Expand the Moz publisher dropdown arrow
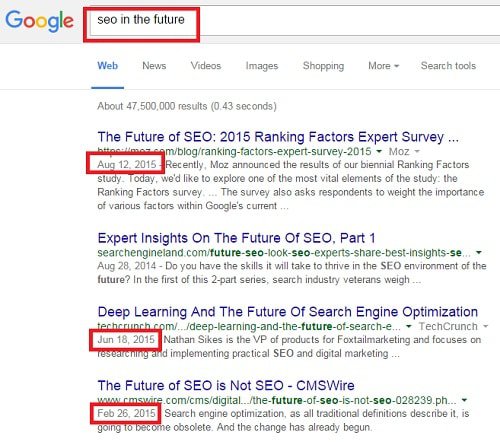500x442 pixels. click(416, 151)
